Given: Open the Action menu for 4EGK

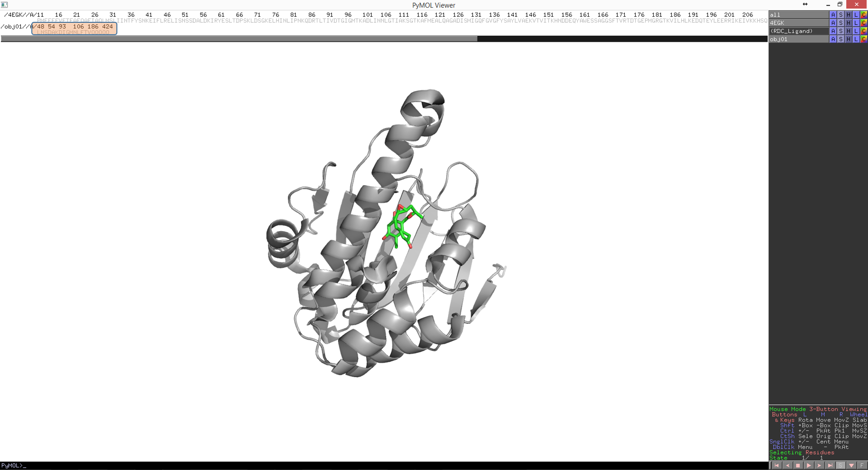Looking at the screenshot, I should tap(833, 23).
